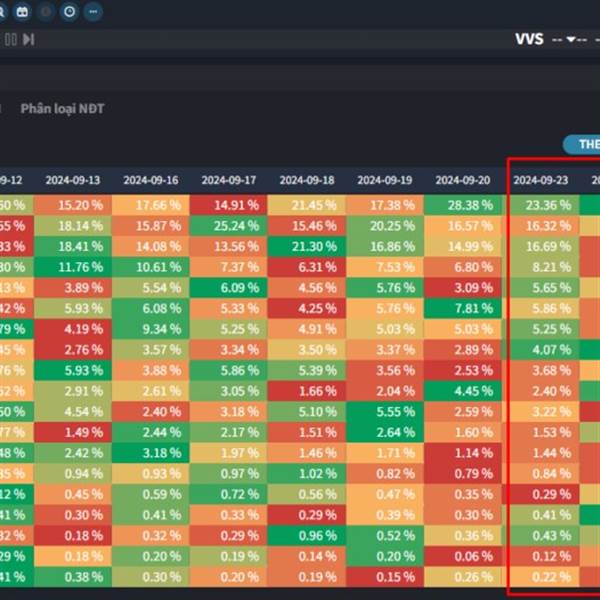Click the 0.72 % cell
The height and width of the screenshot is (600, 600).
[x=229, y=494]
